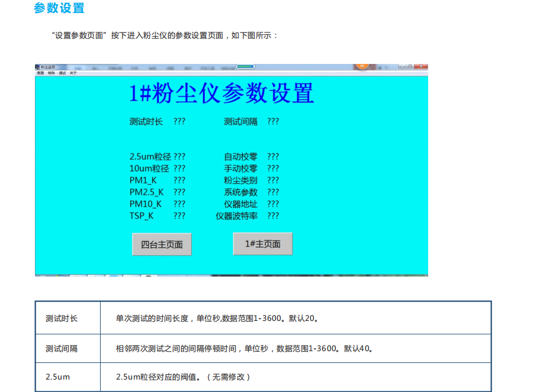Viewport: 533px width, 392px height.
Task: Select the PM10_K ??? value field
Action: point(179,204)
